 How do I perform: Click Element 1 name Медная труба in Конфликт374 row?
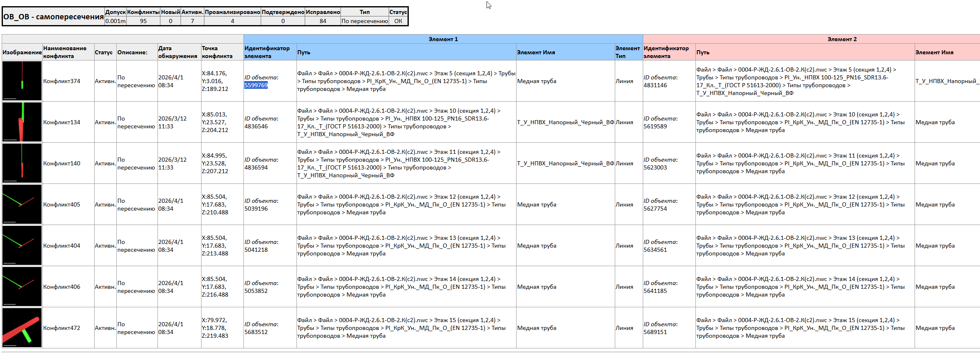tap(537, 81)
